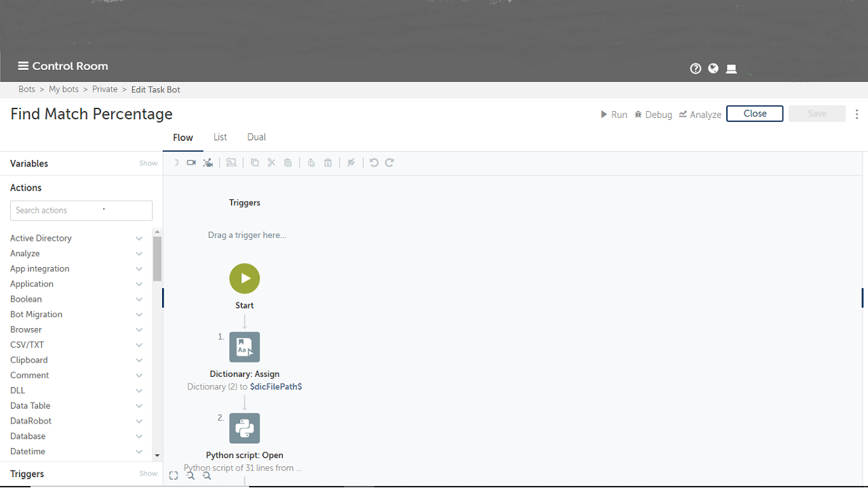Go to My bots in the breadcrumb
The image size is (868, 488).
[64, 89]
